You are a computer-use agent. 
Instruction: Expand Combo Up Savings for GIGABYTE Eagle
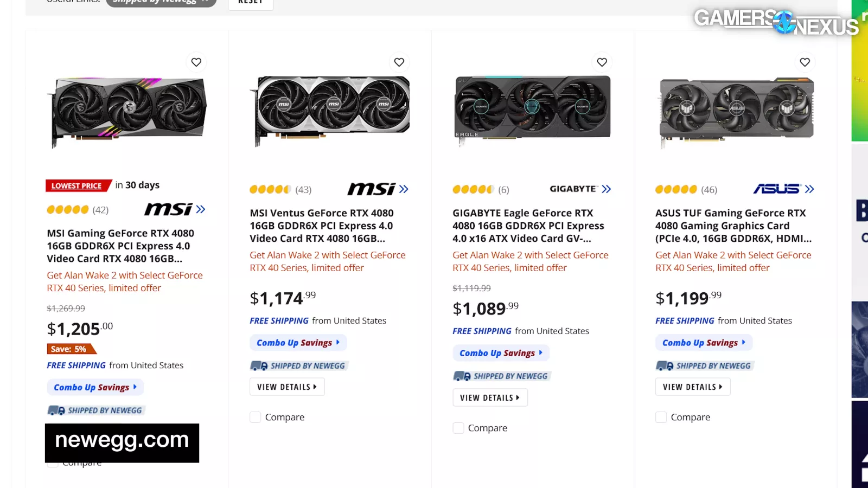(501, 353)
